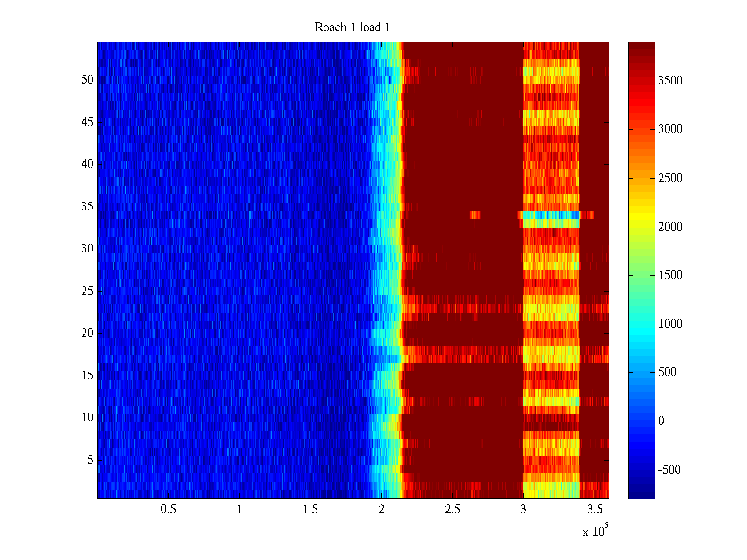This screenshot has height=560, width=747.
Task: Click the small orange spot inside the dark red region
Action: click(x=475, y=215)
